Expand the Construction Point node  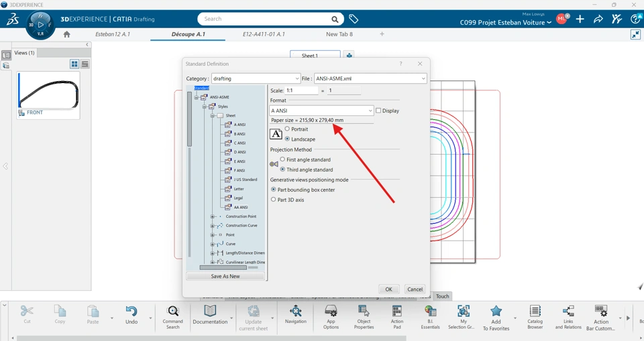(x=213, y=216)
